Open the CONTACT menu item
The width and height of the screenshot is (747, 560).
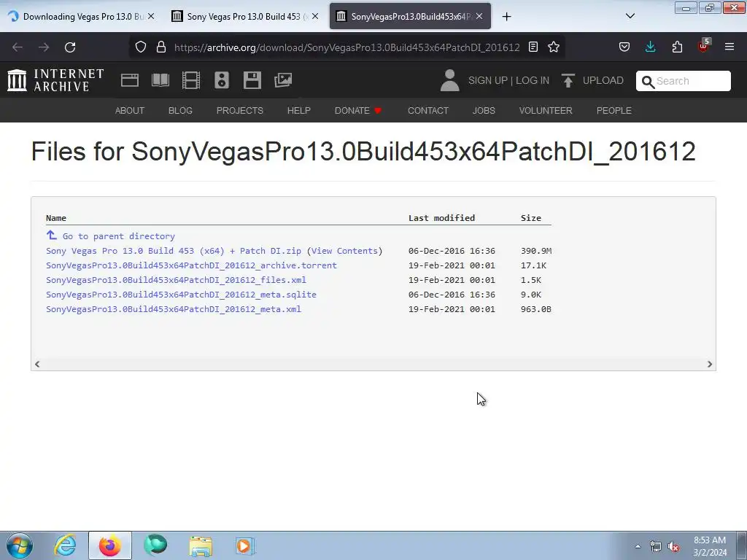(427, 111)
